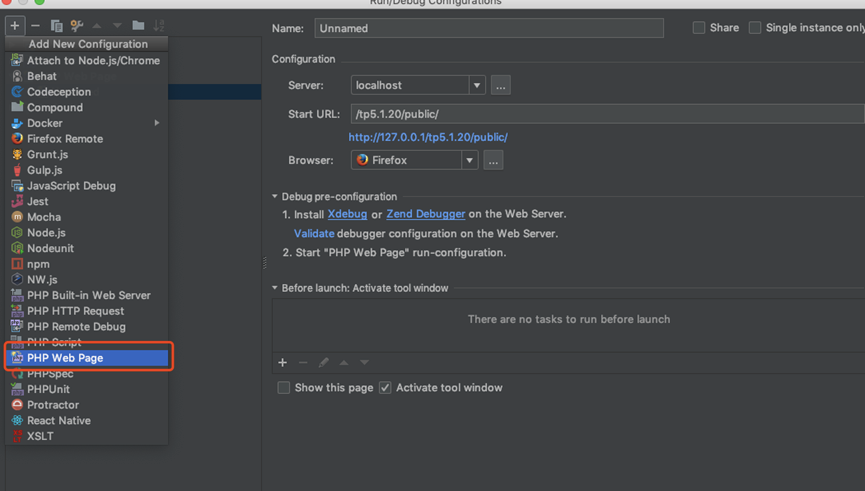Image resolution: width=865 pixels, height=491 pixels.
Task: Choose Grunt.js configuration type
Action: pos(87,154)
